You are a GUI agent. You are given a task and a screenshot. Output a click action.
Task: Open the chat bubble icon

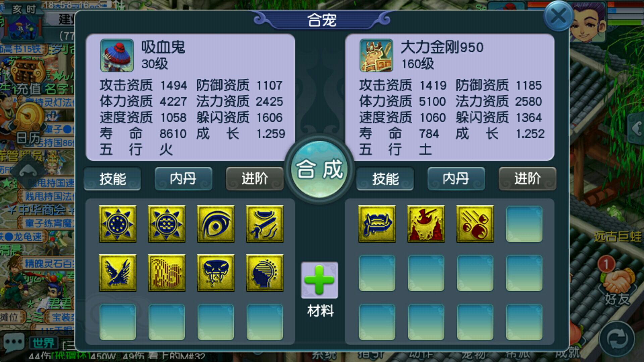pos(13,343)
